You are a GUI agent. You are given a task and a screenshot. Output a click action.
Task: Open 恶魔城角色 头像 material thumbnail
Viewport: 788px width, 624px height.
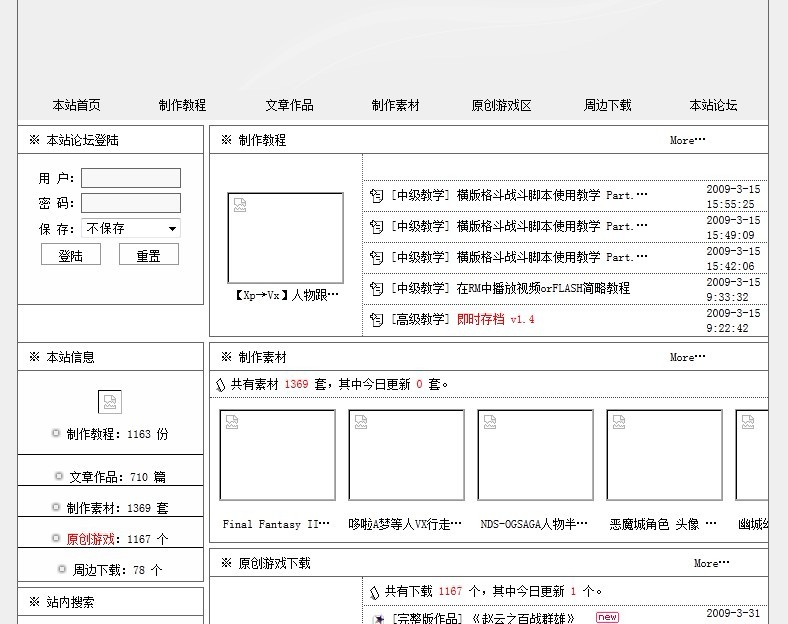664,455
